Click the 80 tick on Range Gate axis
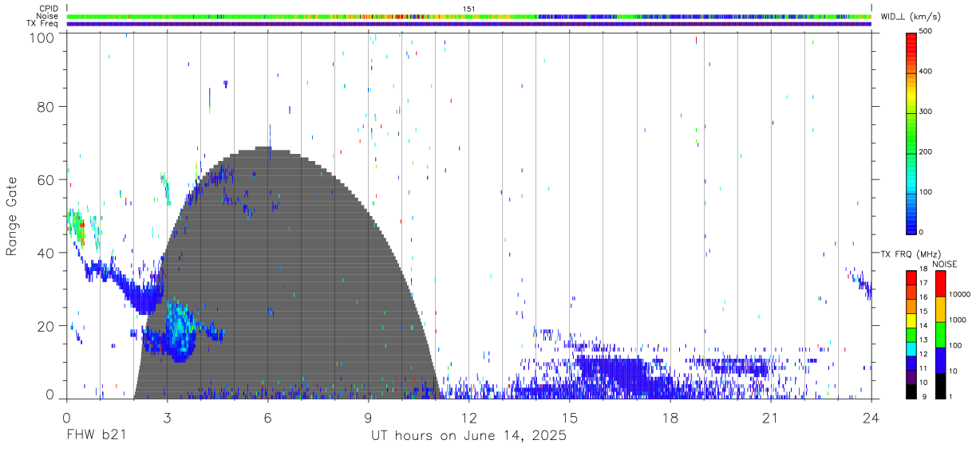980x452 pixels. [45, 106]
